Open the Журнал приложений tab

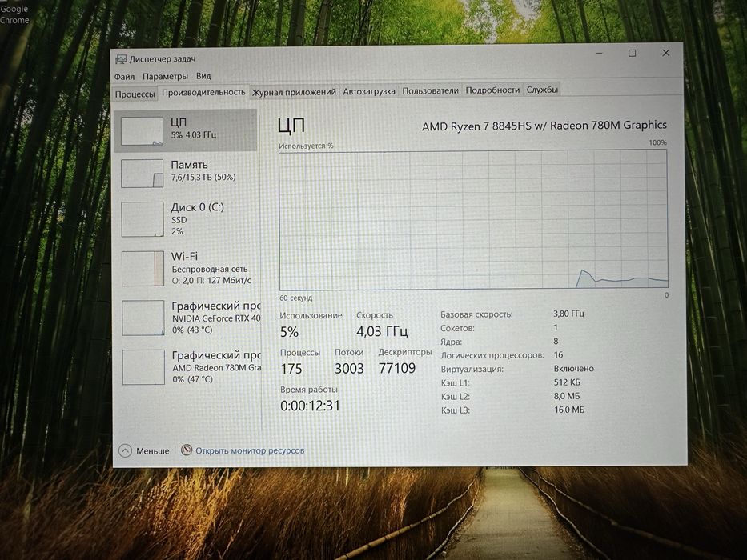tap(294, 92)
